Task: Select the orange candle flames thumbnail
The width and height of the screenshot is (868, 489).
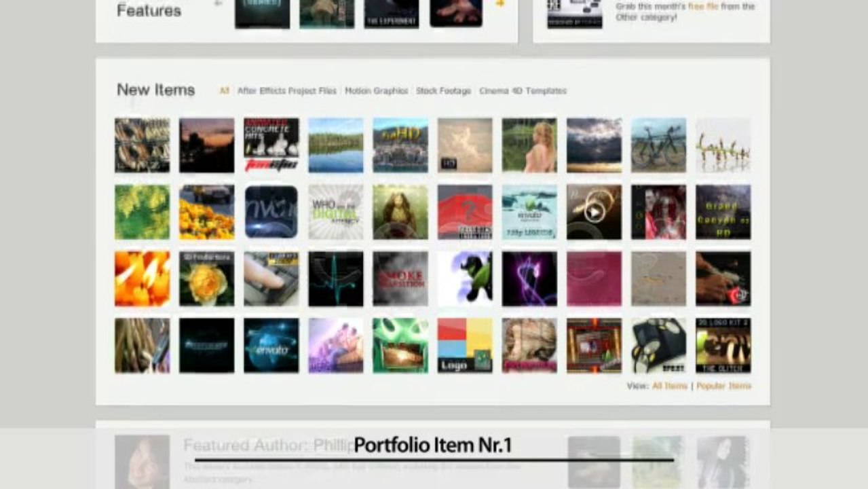Action: click(143, 278)
